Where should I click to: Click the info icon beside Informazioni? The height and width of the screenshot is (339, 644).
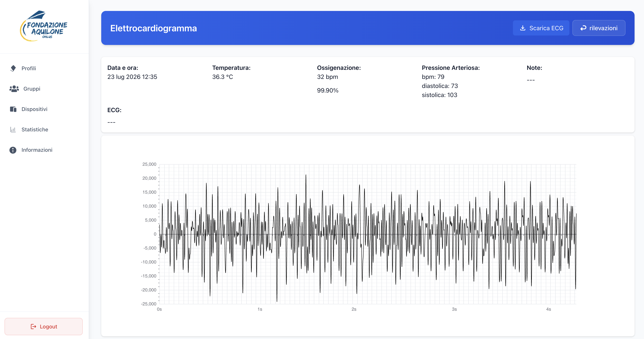(13, 150)
